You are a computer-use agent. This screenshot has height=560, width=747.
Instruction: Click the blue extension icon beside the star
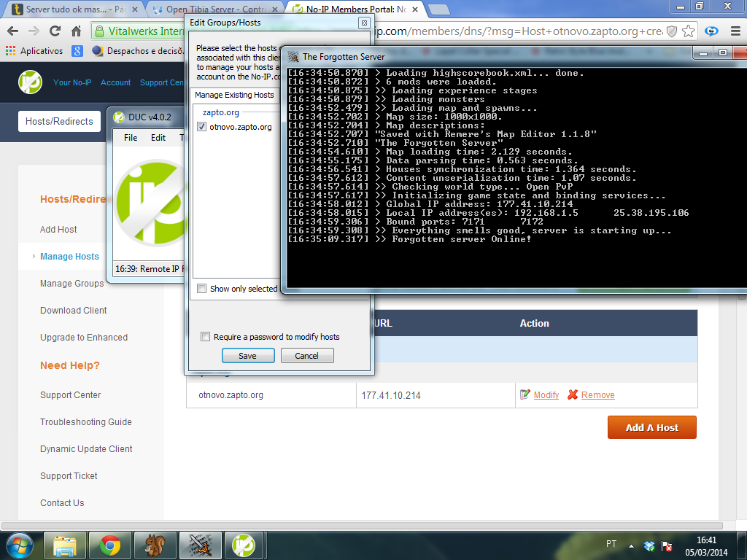pos(711,31)
